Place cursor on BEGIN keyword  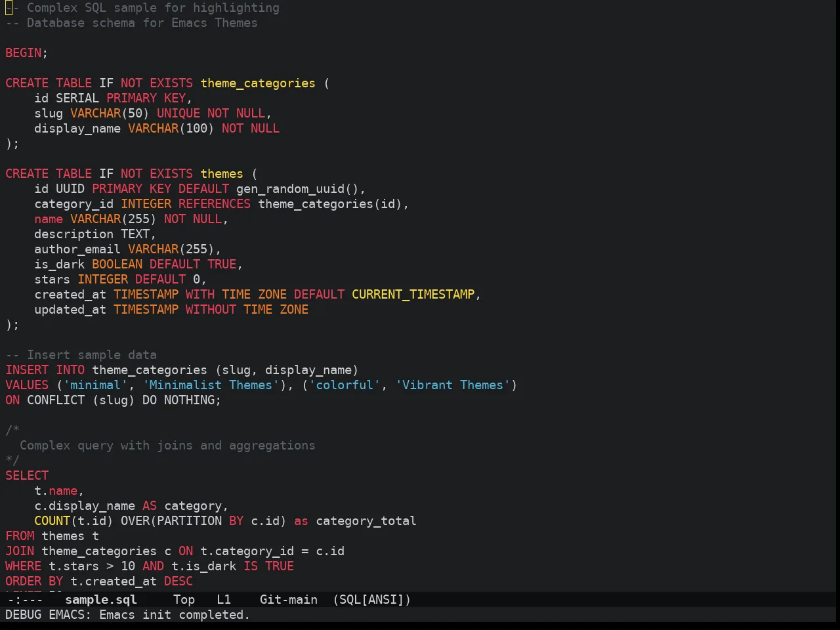coord(24,53)
